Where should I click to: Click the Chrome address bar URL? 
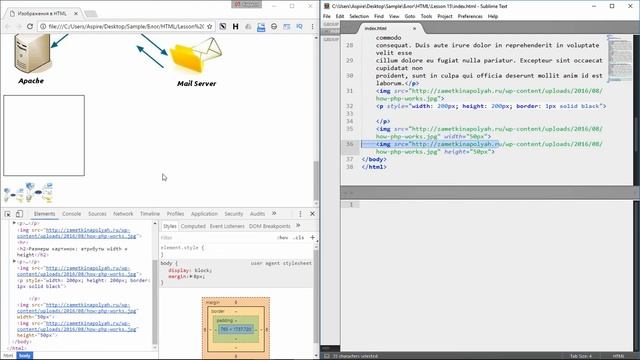[126, 26]
